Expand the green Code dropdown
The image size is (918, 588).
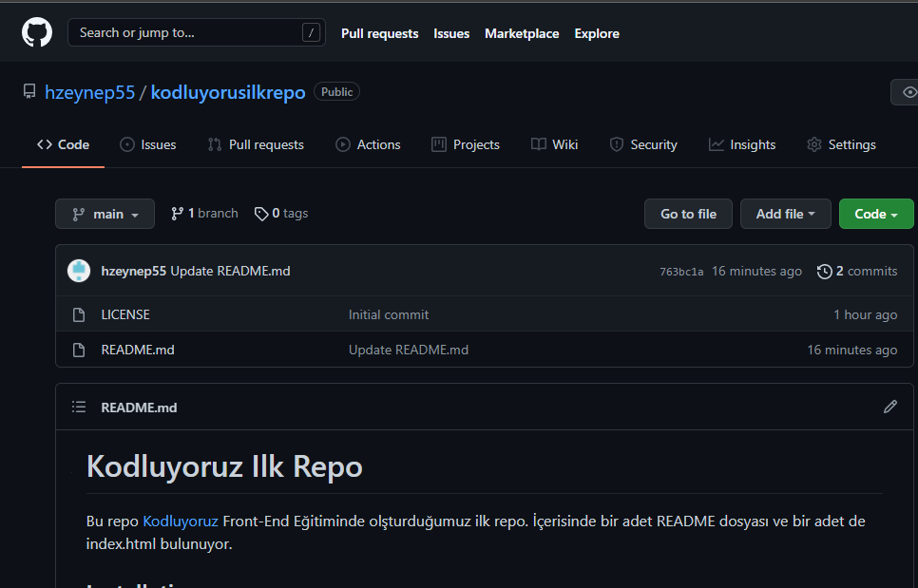(876, 214)
